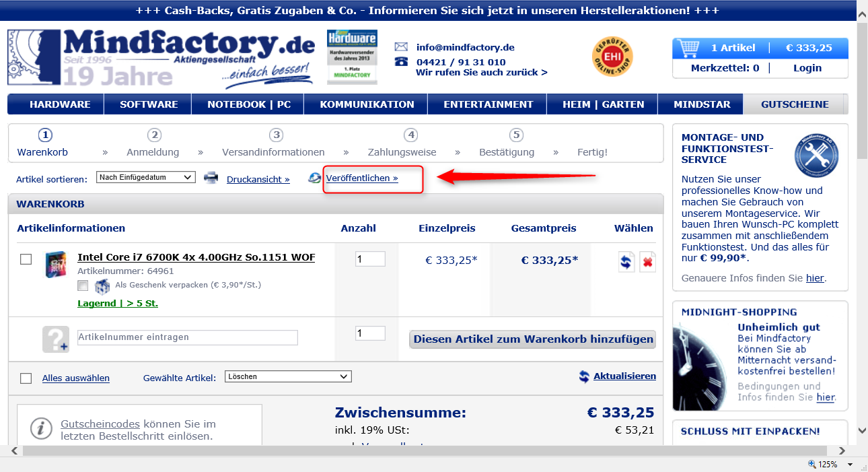Check the Alles auswählen checkbox
The image size is (868, 472).
coord(26,378)
